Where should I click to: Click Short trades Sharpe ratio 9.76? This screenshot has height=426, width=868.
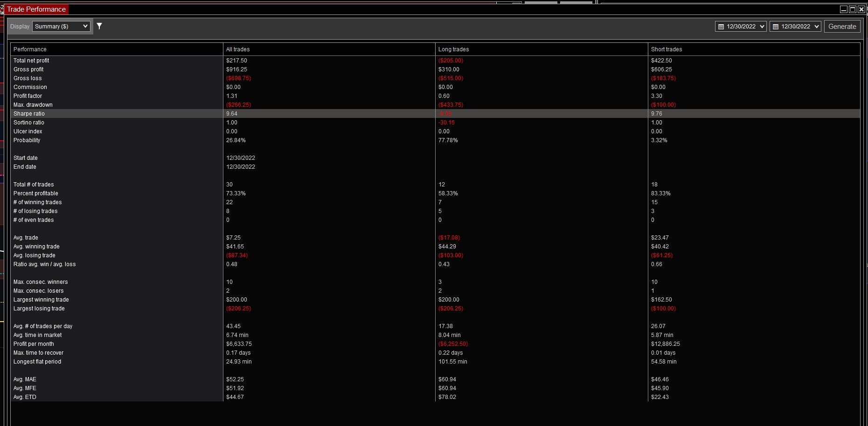pyautogui.click(x=657, y=114)
